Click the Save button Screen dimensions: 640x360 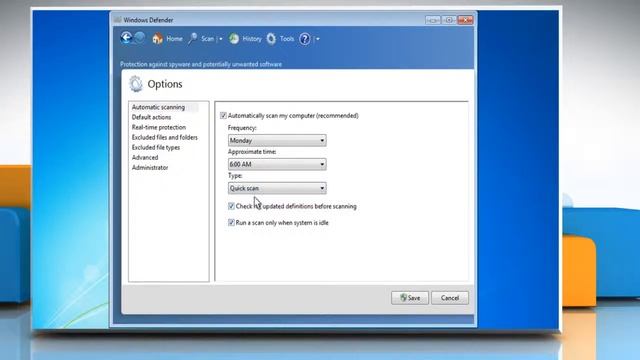[x=410, y=298]
